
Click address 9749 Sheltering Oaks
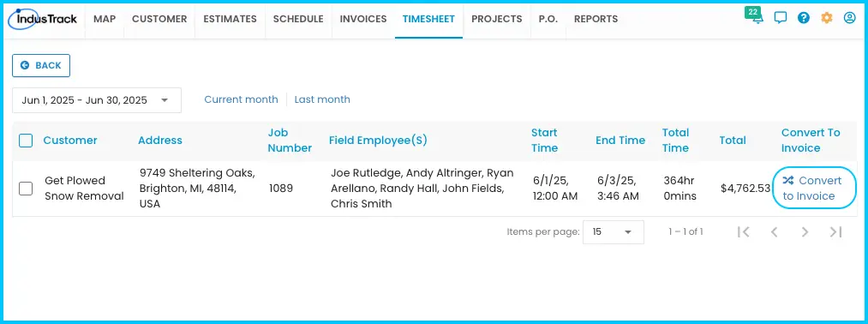pyautogui.click(x=197, y=189)
